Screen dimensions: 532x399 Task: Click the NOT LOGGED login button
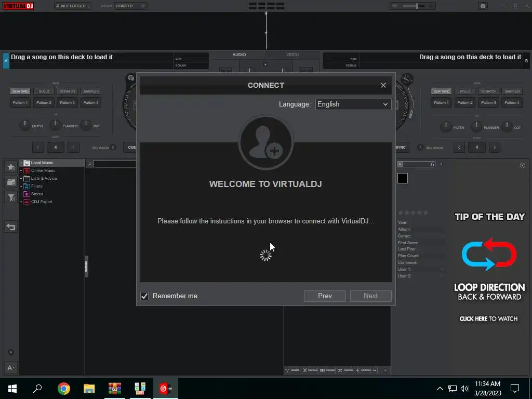click(73, 6)
